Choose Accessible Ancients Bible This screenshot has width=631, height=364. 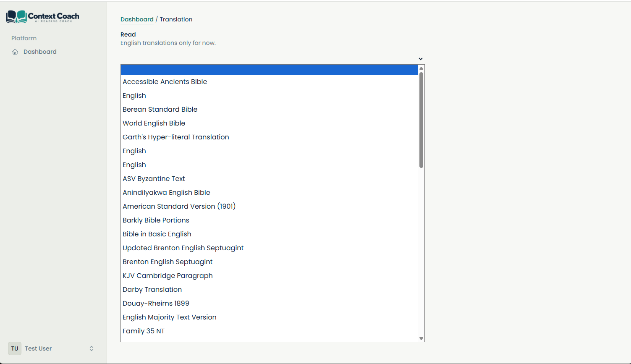click(269, 82)
